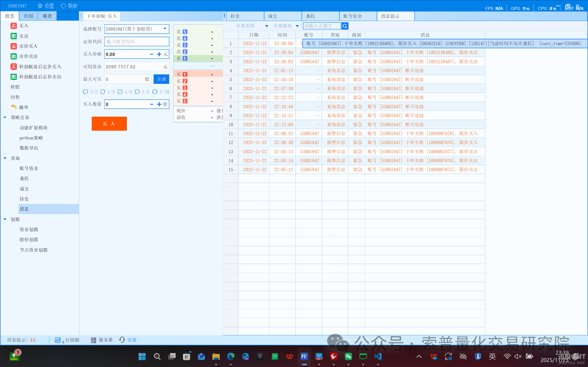
Task: Click the blue 全部 button
Action: pyautogui.click(x=161, y=79)
